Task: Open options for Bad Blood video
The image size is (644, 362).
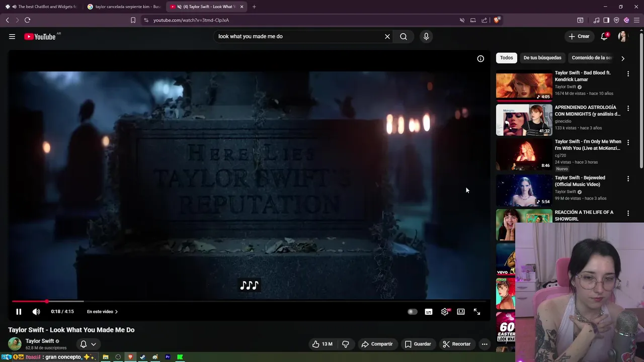Action: 628,74
